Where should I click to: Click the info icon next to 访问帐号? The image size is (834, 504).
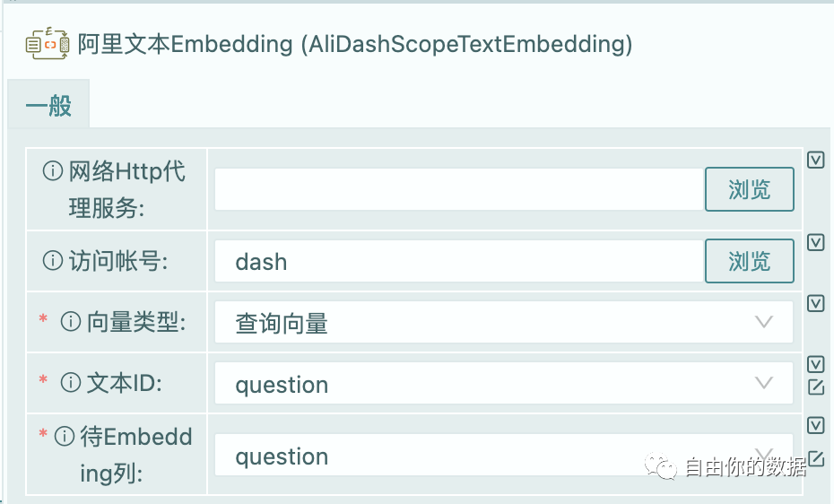[54, 261]
